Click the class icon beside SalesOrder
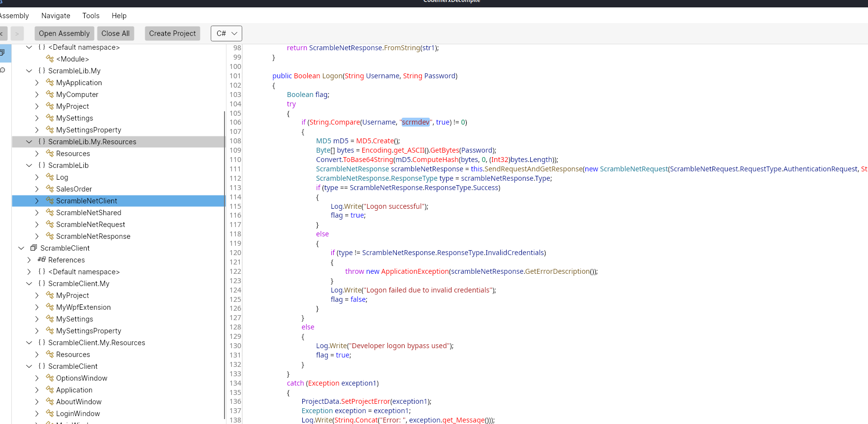 50,189
